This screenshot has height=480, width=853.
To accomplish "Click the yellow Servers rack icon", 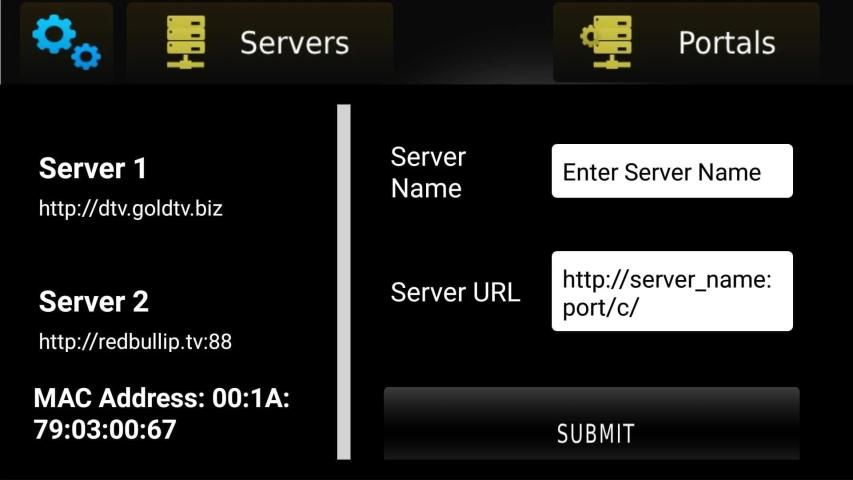I will click(186, 42).
